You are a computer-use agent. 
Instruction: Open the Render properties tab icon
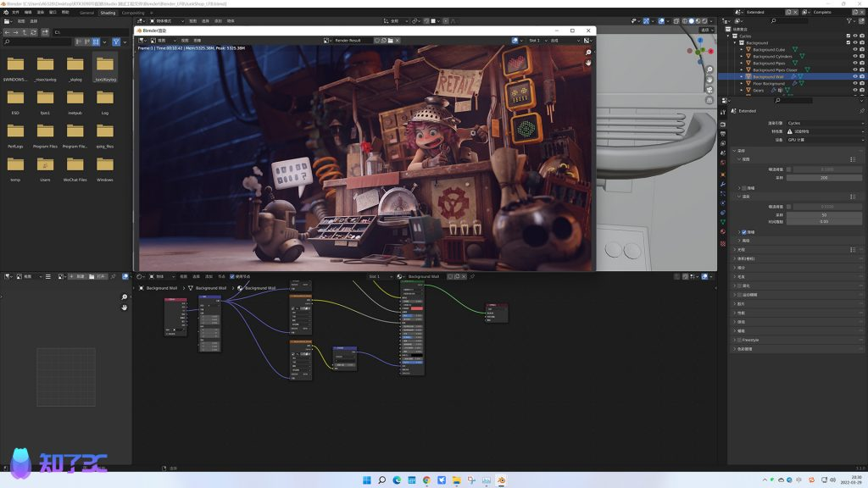tap(723, 125)
